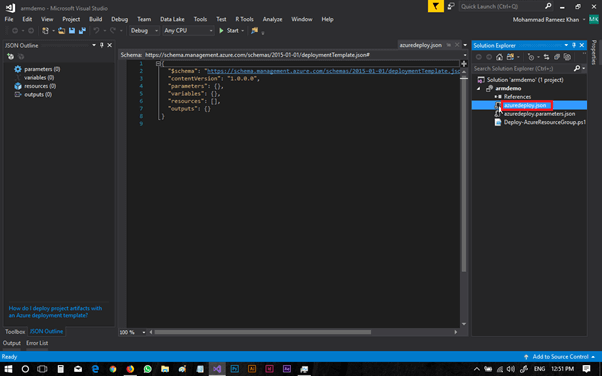Screen dimensions: 602x376
Task: Click the Redo arrow icon
Action: tap(113, 31)
